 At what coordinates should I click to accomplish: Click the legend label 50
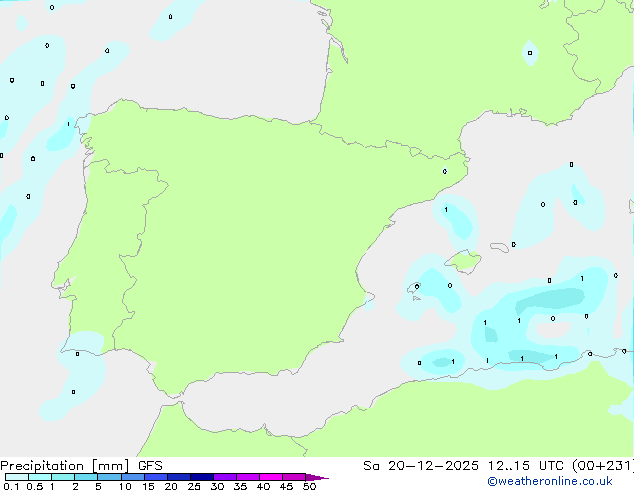coord(309,486)
